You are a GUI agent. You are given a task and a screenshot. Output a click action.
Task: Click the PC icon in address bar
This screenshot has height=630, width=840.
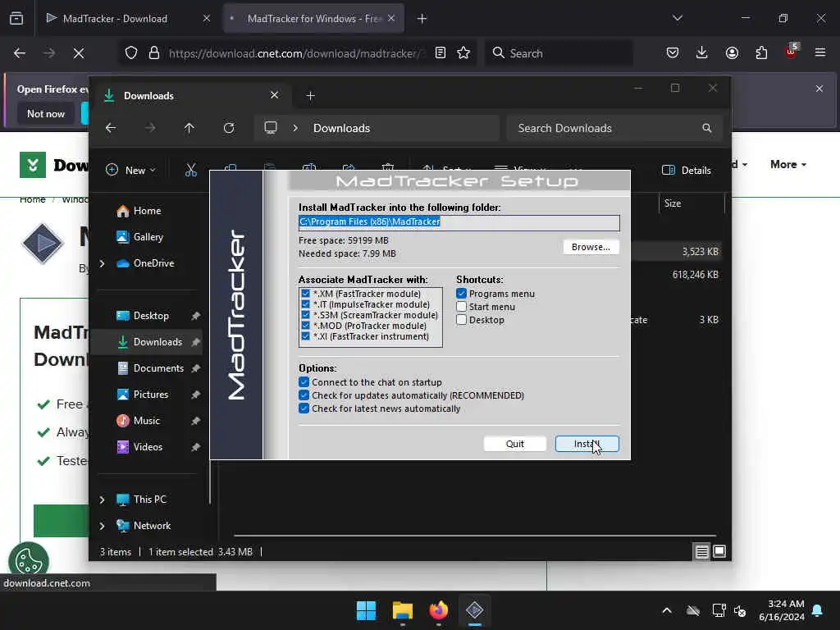click(271, 128)
